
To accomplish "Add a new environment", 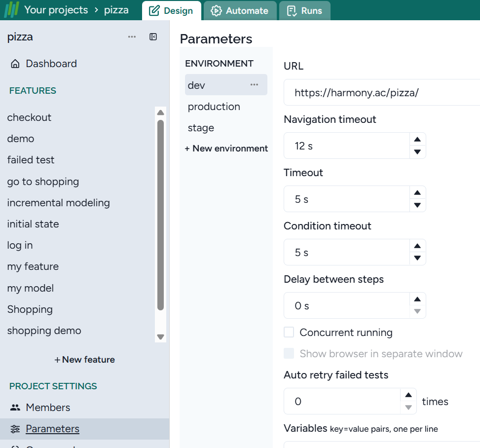I will (226, 149).
